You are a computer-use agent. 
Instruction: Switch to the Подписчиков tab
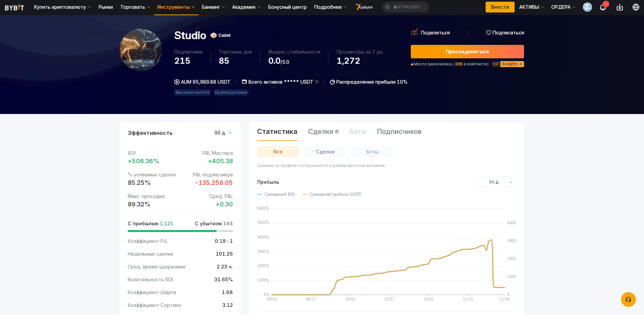399,132
